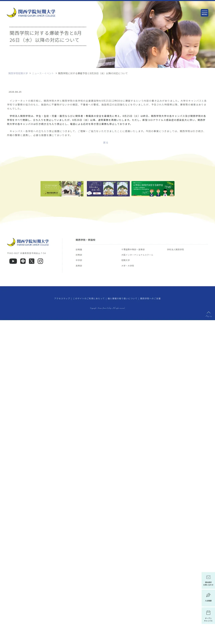Click the copyright notice text
The height and width of the screenshot is (644, 215).
(x=107, y=308)
